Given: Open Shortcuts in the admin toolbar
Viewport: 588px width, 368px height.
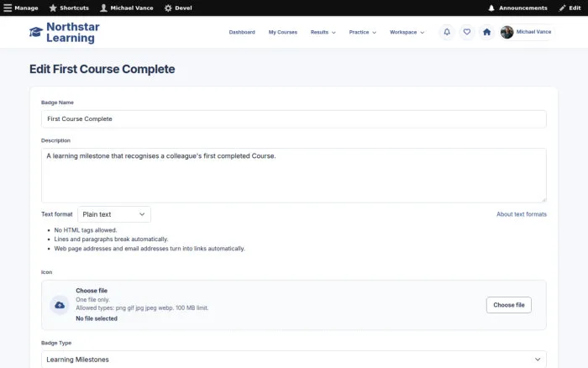Looking at the screenshot, I should (x=69, y=8).
